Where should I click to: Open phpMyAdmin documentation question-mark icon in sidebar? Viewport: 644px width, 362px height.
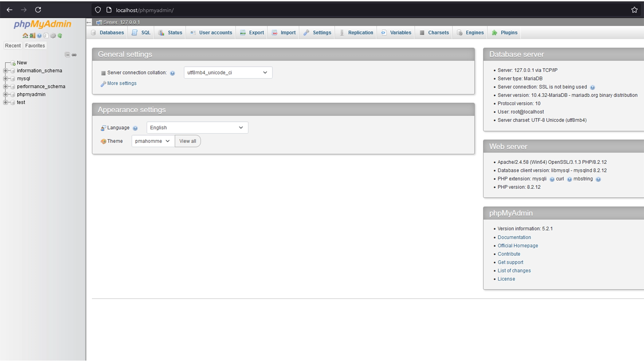[39, 36]
